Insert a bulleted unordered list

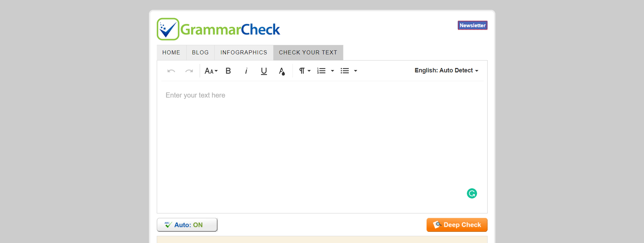coord(345,71)
